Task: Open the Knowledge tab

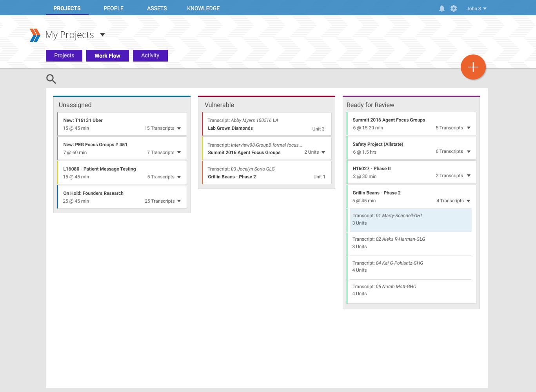Action: 203,8
